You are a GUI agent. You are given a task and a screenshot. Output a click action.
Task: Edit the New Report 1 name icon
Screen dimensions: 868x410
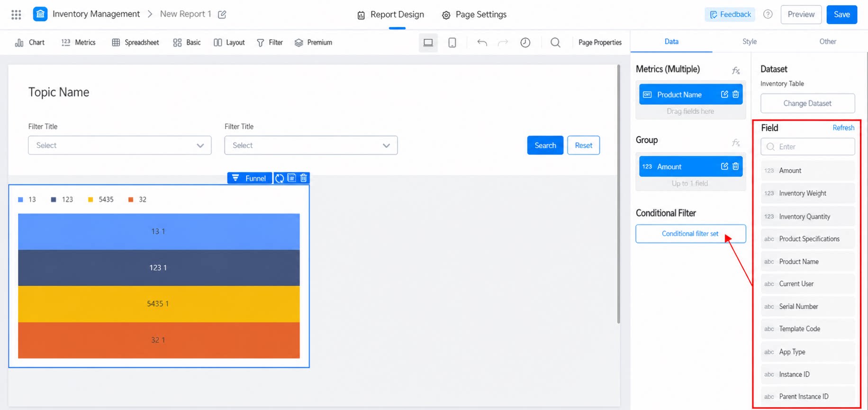[x=222, y=14]
